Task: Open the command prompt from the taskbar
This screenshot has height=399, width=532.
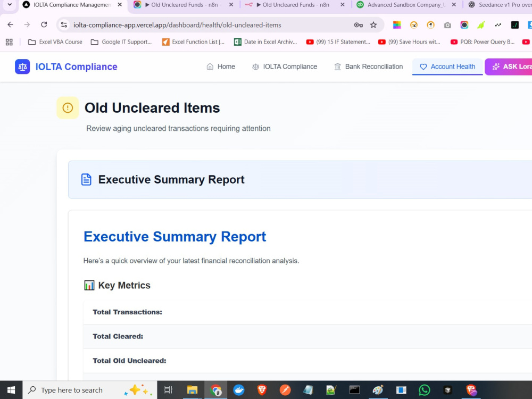Action: coord(354,390)
